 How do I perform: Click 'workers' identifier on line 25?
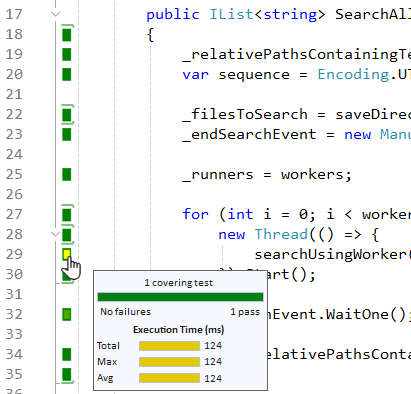point(312,175)
